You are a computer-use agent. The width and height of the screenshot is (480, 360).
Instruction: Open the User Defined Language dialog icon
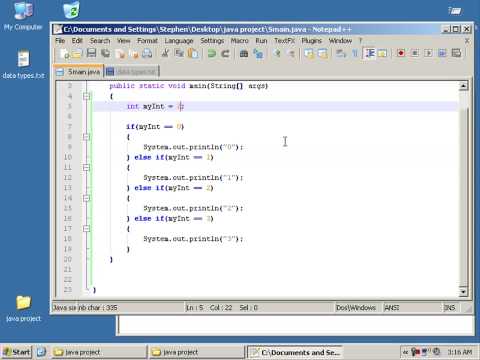pyautogui.click(x=383, y=53)
